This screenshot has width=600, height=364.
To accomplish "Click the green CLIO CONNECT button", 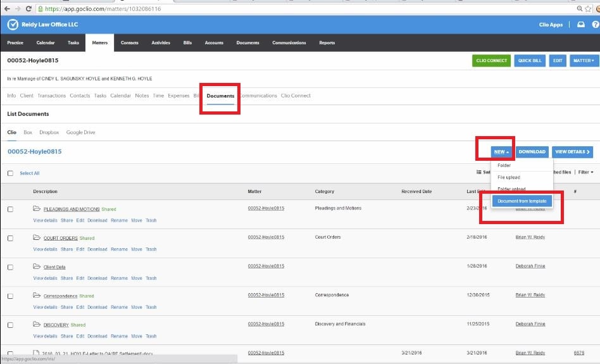I will [x=491, y=61].
